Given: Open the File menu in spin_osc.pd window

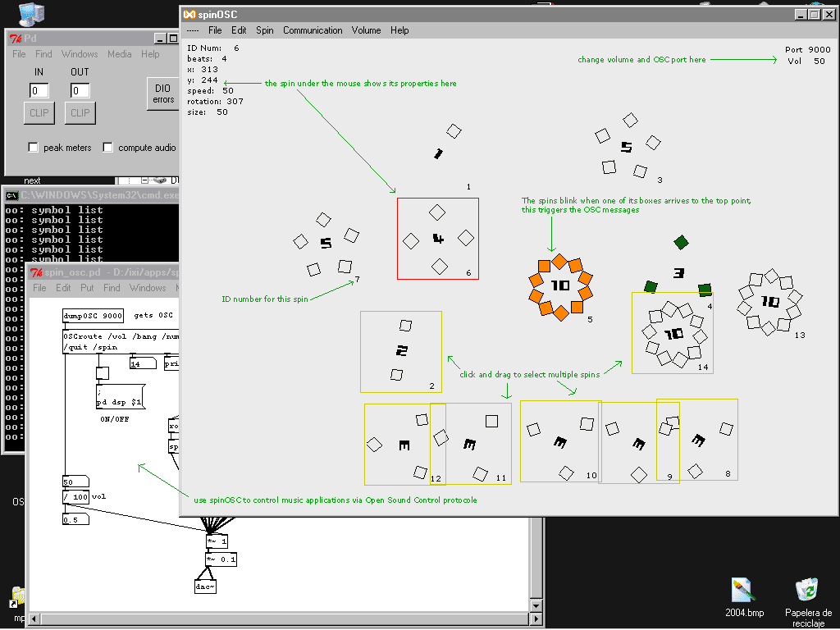Looking at the screenshot, I should [39, 288].
